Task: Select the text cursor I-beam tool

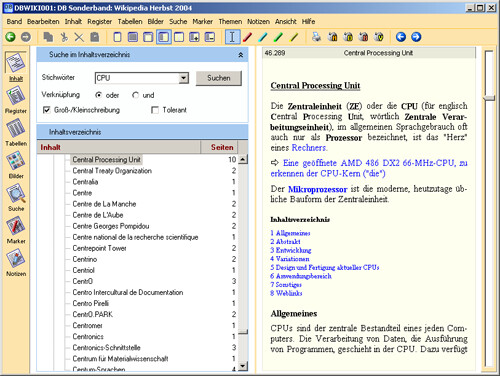Action: pyautogui.click(x=232, y=37)
